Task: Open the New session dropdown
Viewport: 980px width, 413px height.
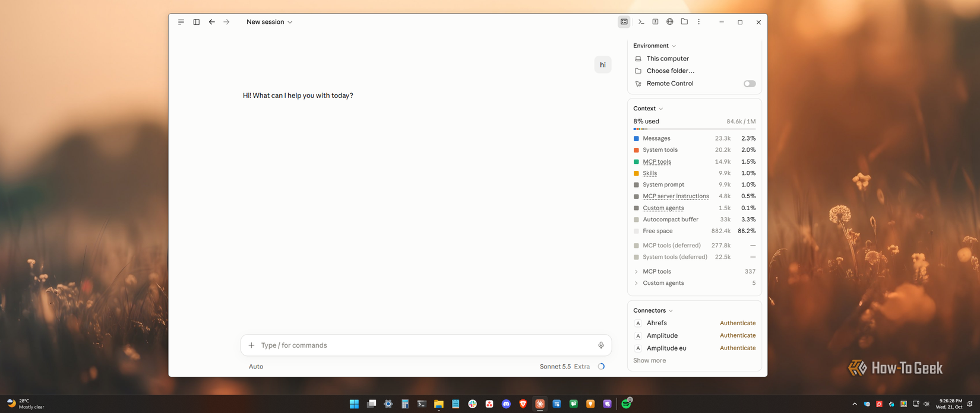Action: click(270, 22)
